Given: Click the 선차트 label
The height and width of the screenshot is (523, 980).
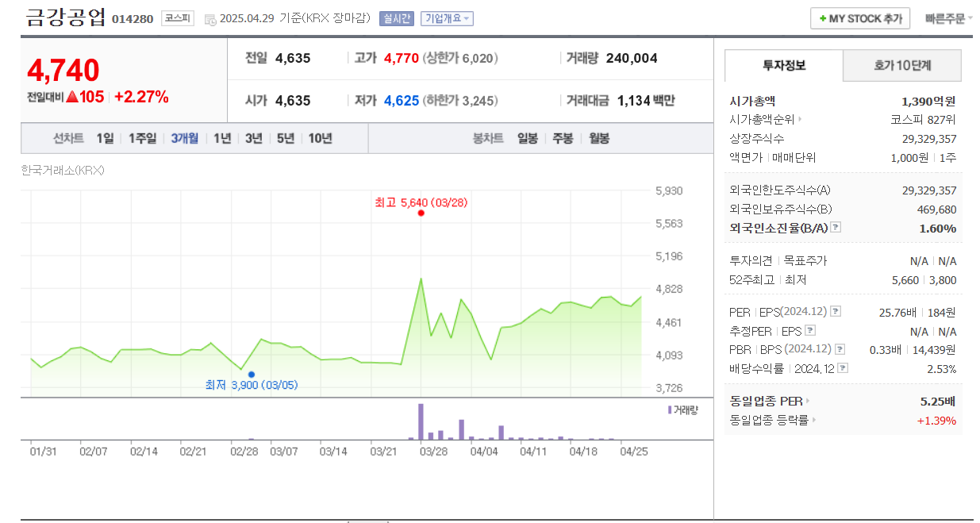Looking at the screenshot, I should tap(68, 138).
